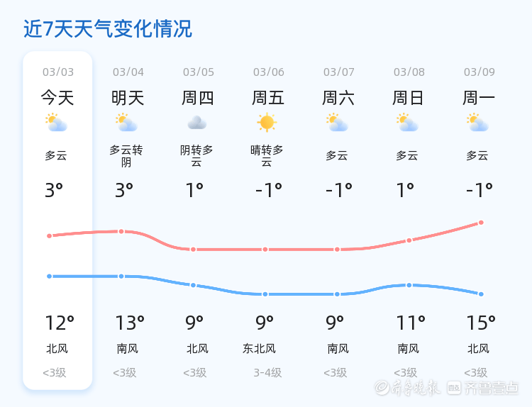The image size is (532, 407).
Task: Click Thursday's overcast cloud icon
Action: click(x=196, y=123)
